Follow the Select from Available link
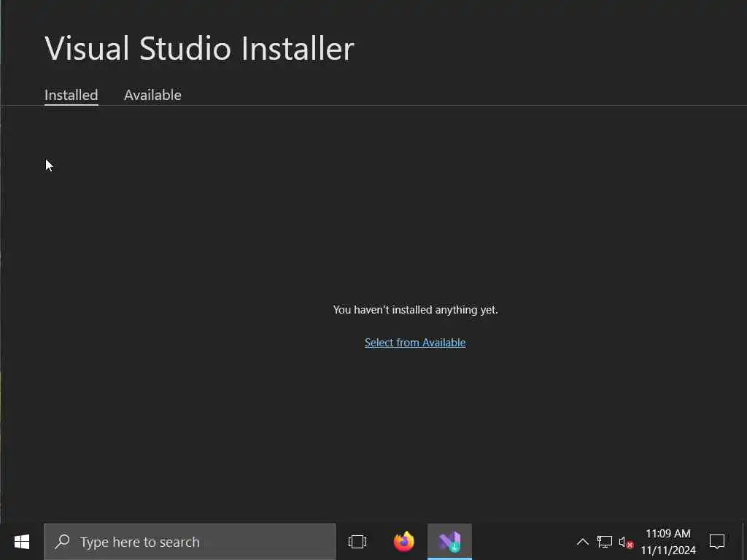 pos(415,343)
